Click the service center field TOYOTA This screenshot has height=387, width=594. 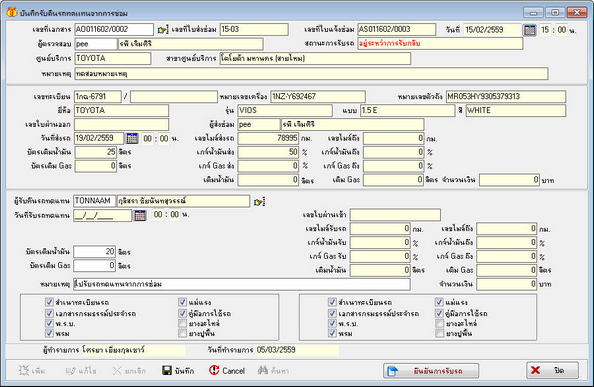click(113, 58)
